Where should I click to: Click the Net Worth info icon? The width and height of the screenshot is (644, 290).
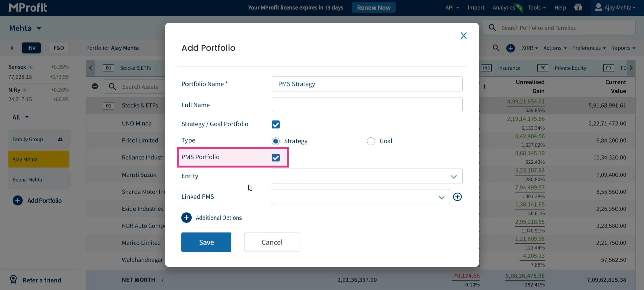[x=162, y=280]
